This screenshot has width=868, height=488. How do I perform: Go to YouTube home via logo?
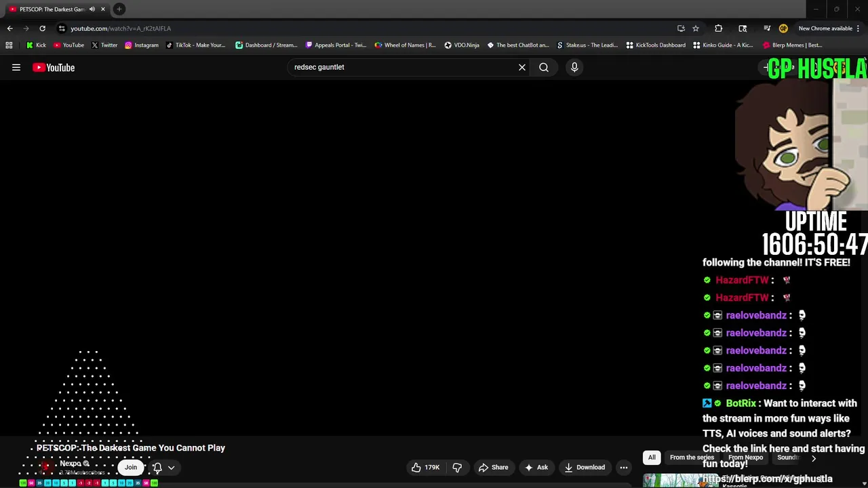[54, 67]
